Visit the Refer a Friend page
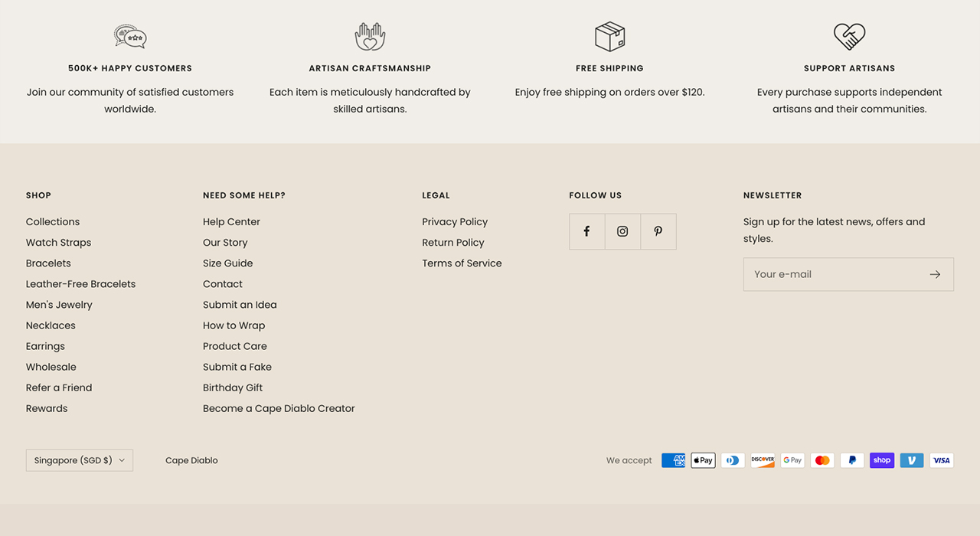The image size is (980, 536). click(59, 388)
